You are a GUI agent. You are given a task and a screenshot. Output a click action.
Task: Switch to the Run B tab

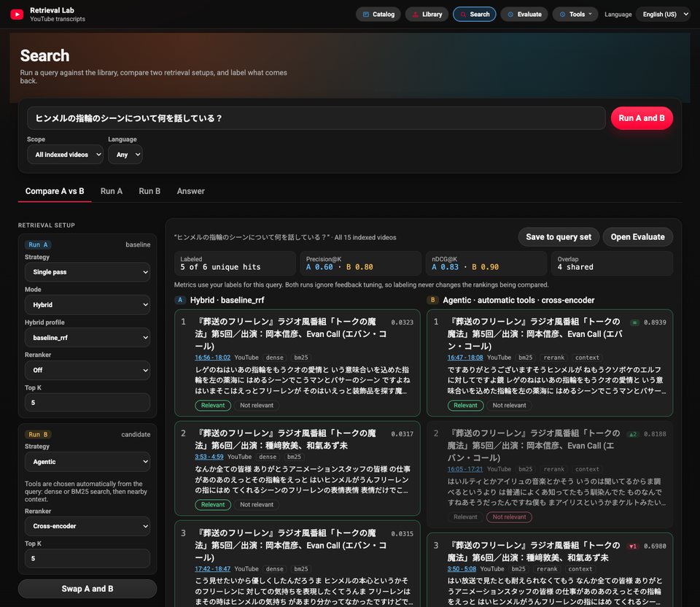pyautogui.click(x=149, y=191)
